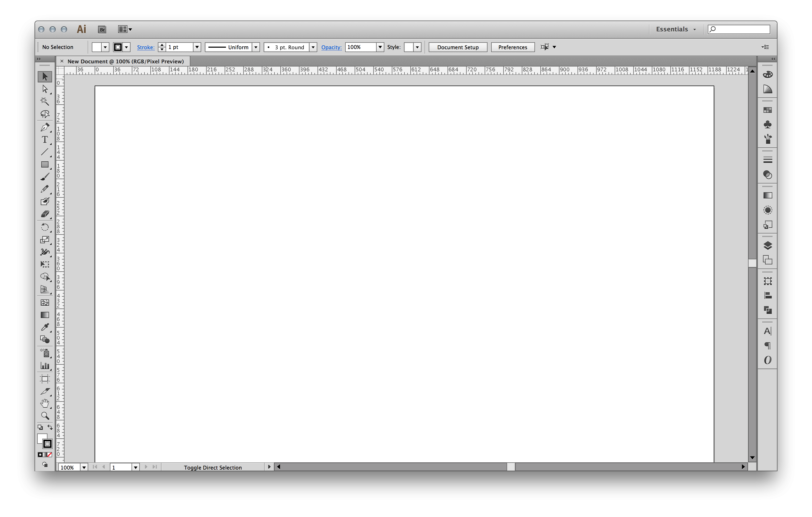Click the search field at top right

click(738, 29)
